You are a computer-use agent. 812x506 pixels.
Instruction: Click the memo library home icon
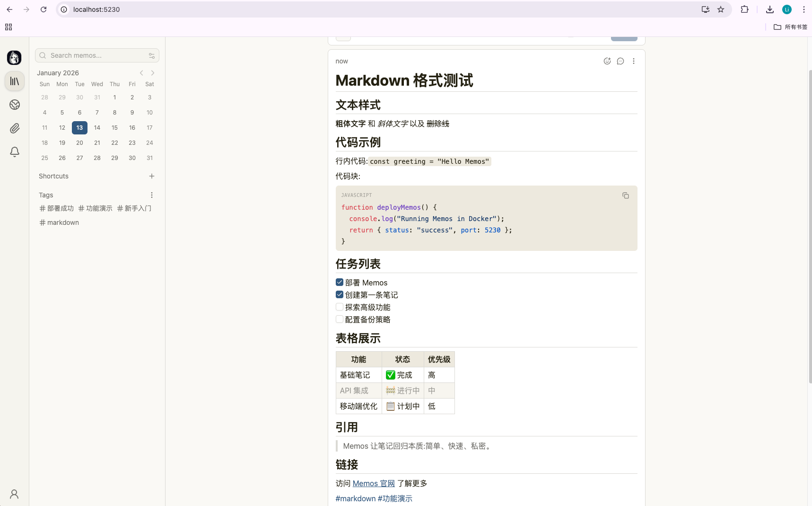tap(15, 81)
